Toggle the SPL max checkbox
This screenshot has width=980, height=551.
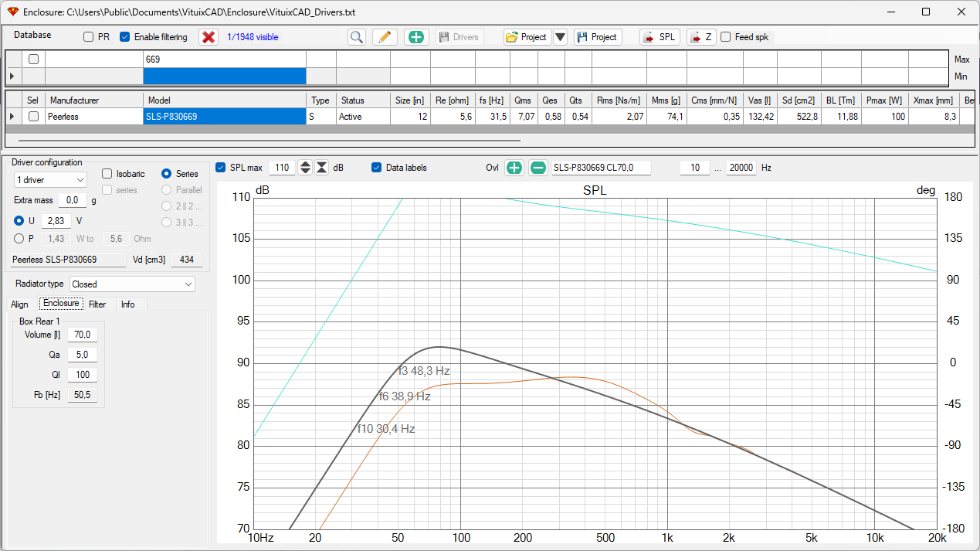coord(221,168)
